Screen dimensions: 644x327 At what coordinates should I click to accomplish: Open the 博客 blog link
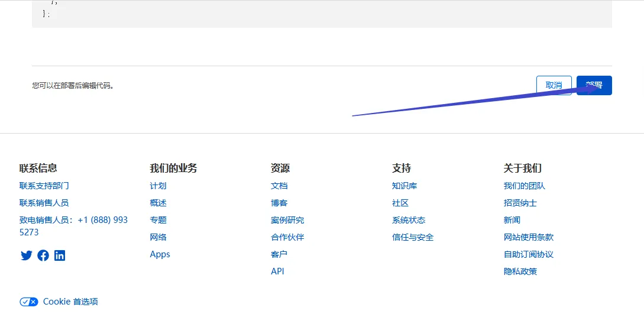[x=279, y=203]
